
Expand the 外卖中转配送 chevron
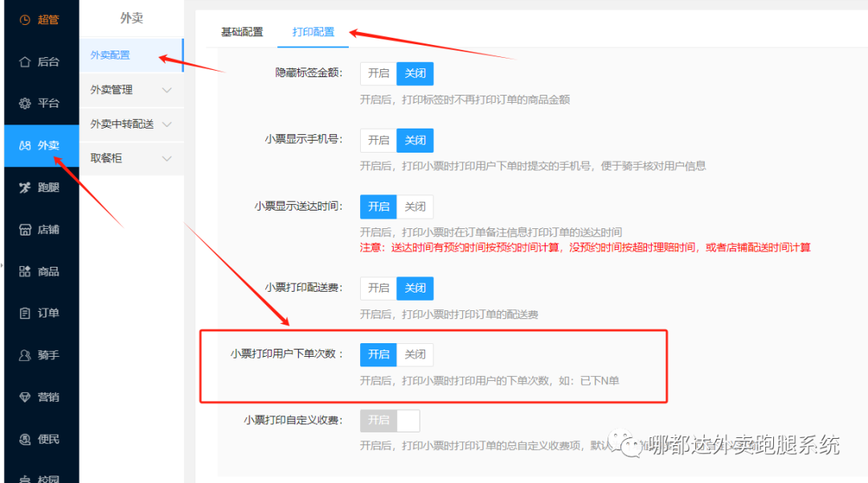(166, 125)
